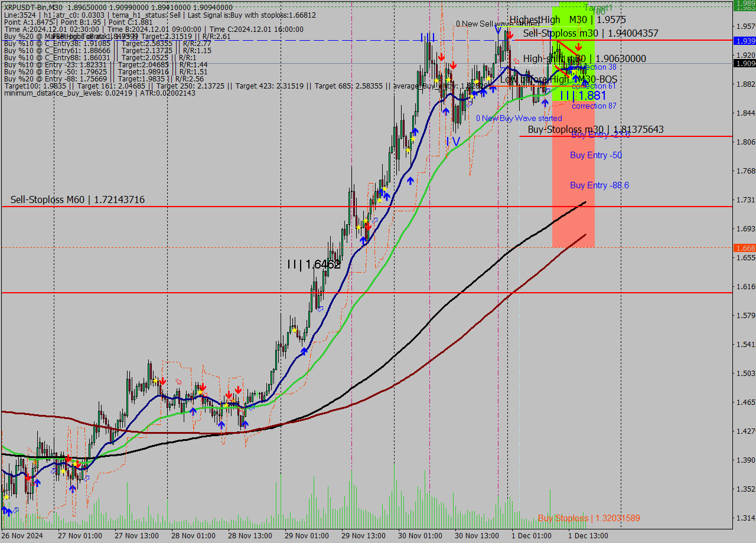Click the 'minimum_distance_buy_levels: 0.02419' line
The width and height of the screenshot is (756, 543).
(99, 93)
